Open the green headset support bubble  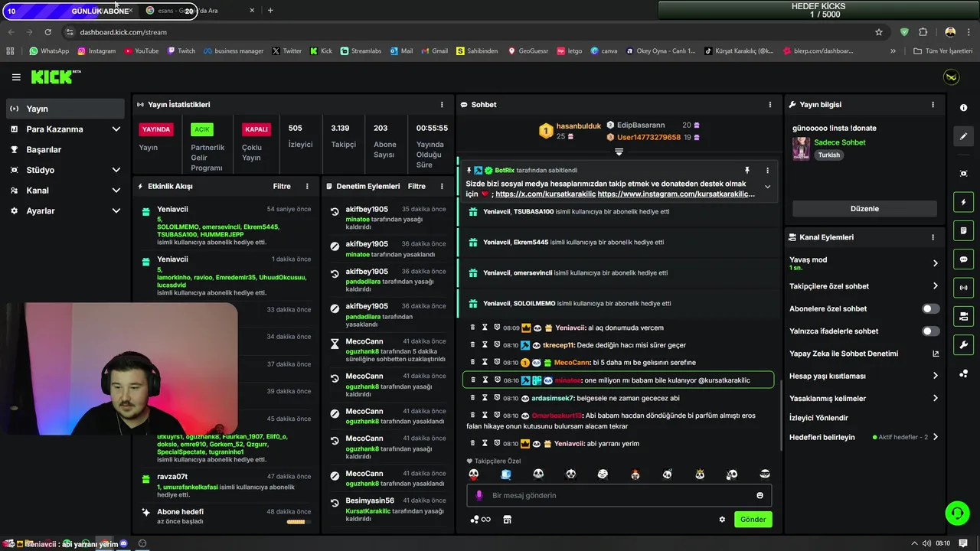tap(957, 513)
